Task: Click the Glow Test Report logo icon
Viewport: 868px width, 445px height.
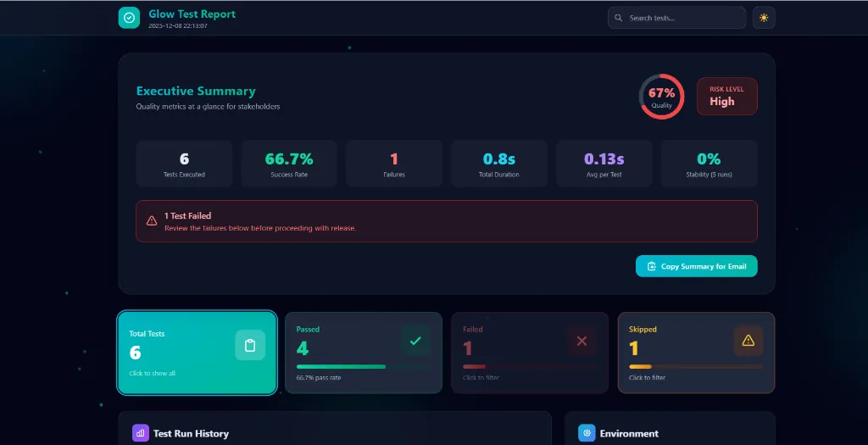Action: 129,18
